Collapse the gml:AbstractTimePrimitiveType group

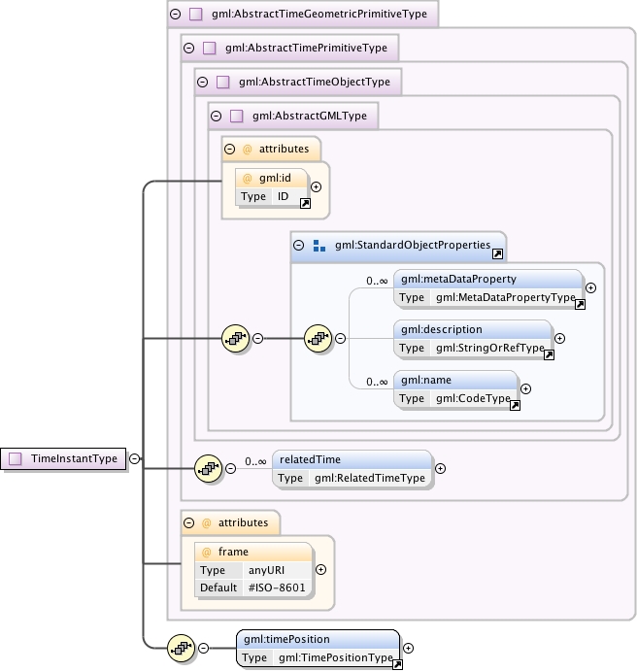[x=189, y=48]
